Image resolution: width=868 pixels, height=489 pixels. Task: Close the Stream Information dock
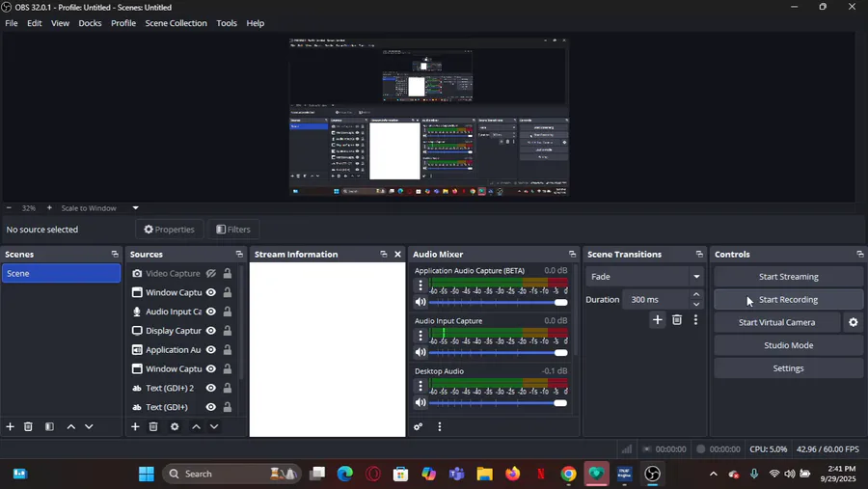[x=397, y=255]
